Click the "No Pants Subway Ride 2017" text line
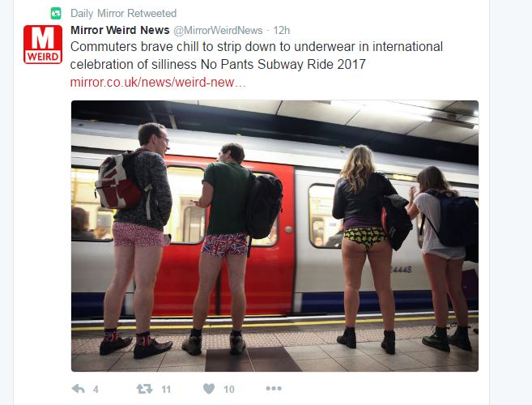 pos(283,64)
